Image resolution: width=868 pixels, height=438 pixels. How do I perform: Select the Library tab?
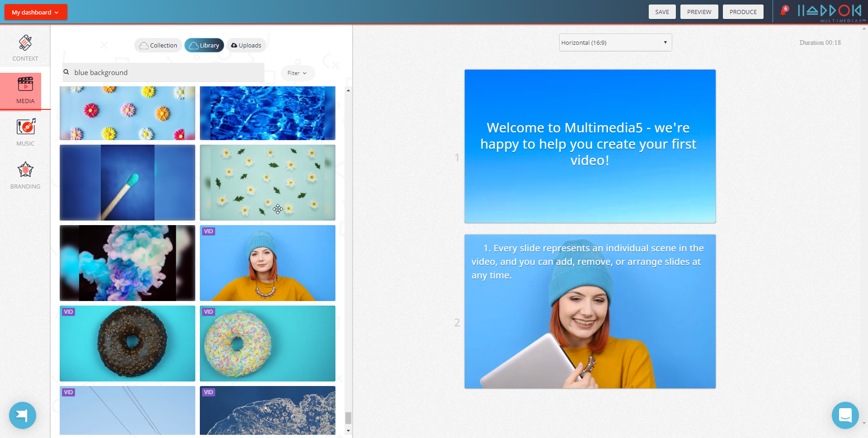point(204,45)
